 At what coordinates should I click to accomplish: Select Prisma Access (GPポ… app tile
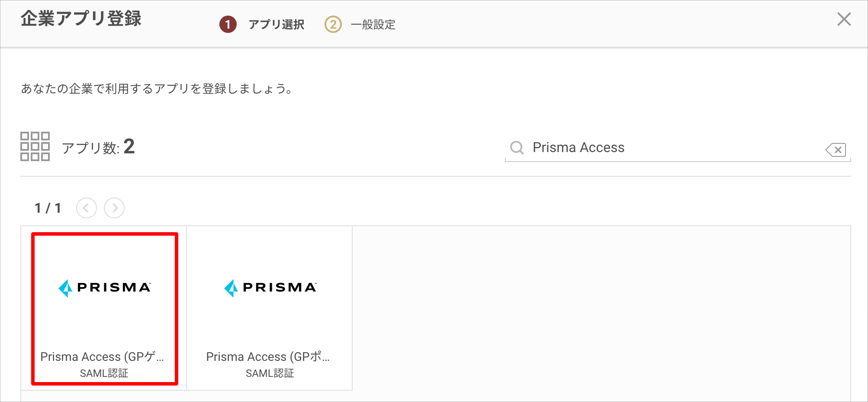point(270,308)
